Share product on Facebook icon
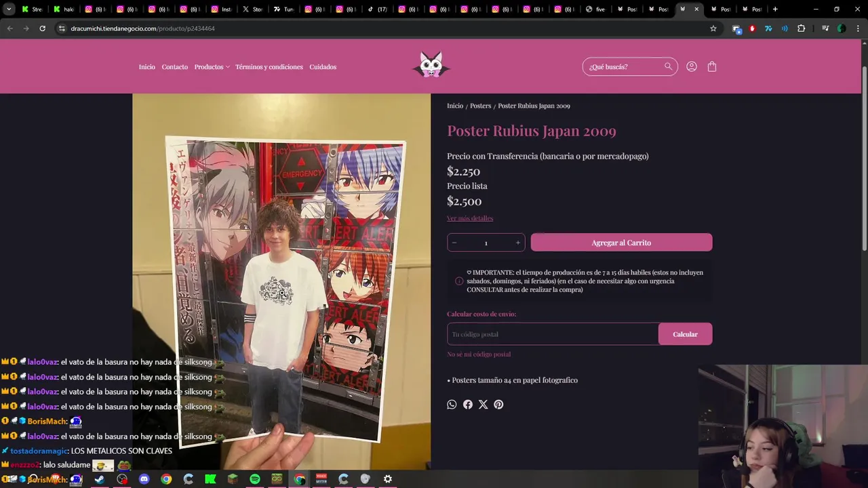Viewport: 868px width, 488px height. [x=468, y=405]
